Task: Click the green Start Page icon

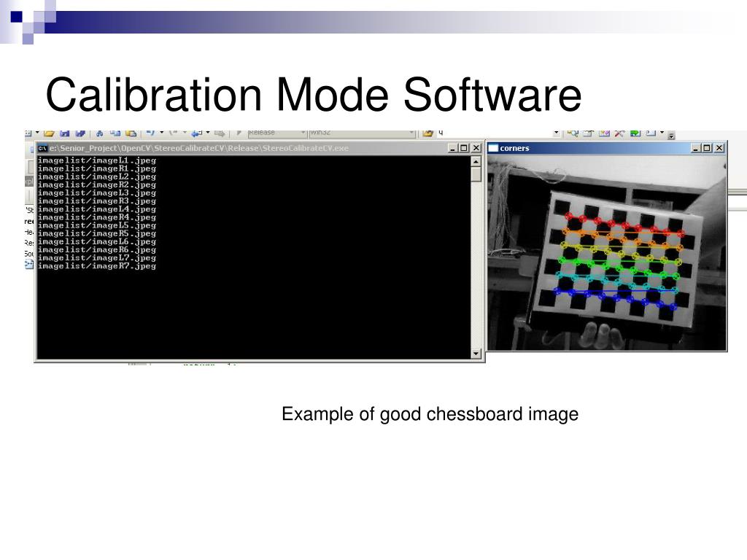Action: pos(635,133)
